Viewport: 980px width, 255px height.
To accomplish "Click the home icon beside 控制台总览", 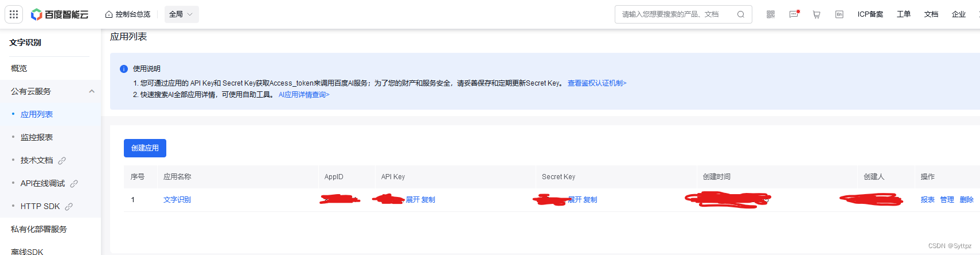I will click(x=108, y=14).
